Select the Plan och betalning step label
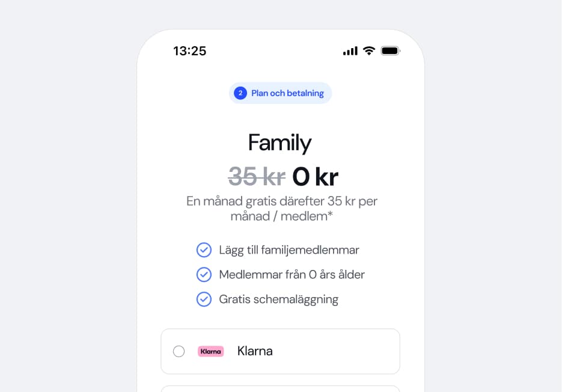This screenshot has width=562, height=392. click(289, 93)
